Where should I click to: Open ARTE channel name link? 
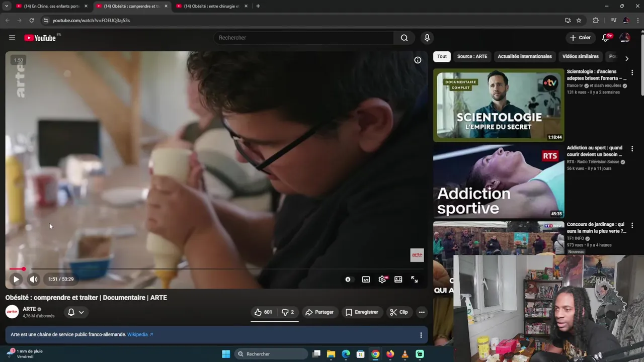click(x=30, y=309)
